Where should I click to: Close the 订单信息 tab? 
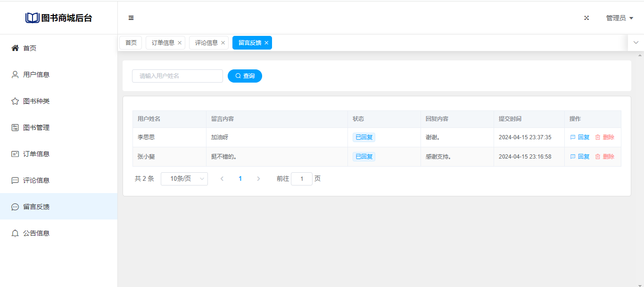point(180,43)
